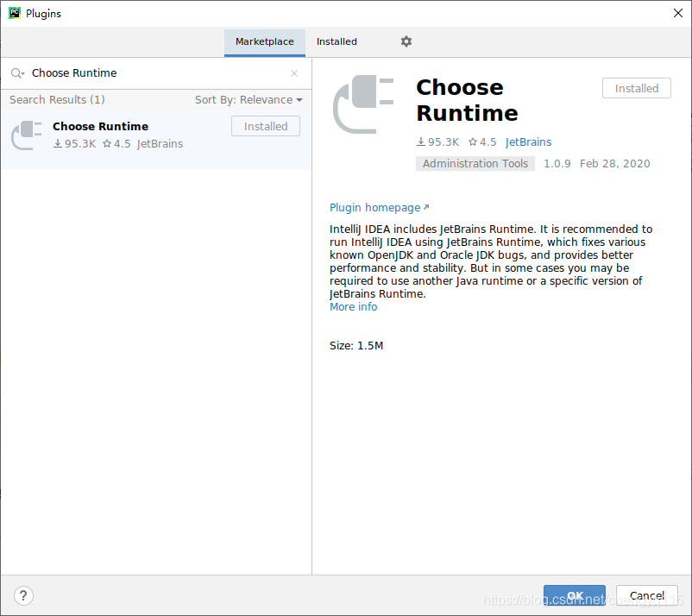Click the Installed button in the details pane
Viewport: 692px width, 616px height.
point(637,88)
